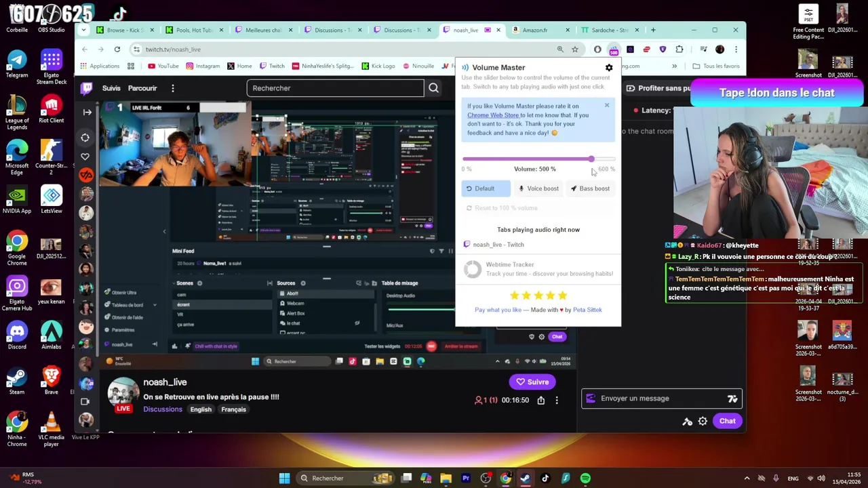Viewport: 868px width, 488px height.
Task: Show more bookmarks with the chevron
Action: (674, 66)
